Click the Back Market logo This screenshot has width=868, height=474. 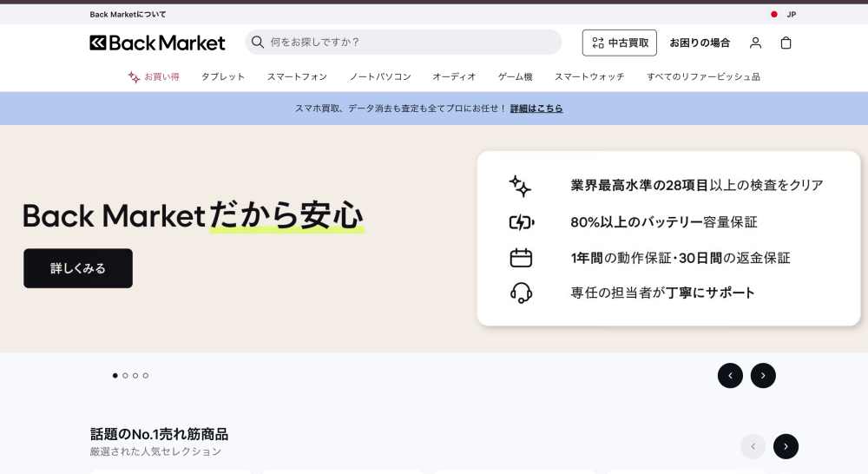157,43
